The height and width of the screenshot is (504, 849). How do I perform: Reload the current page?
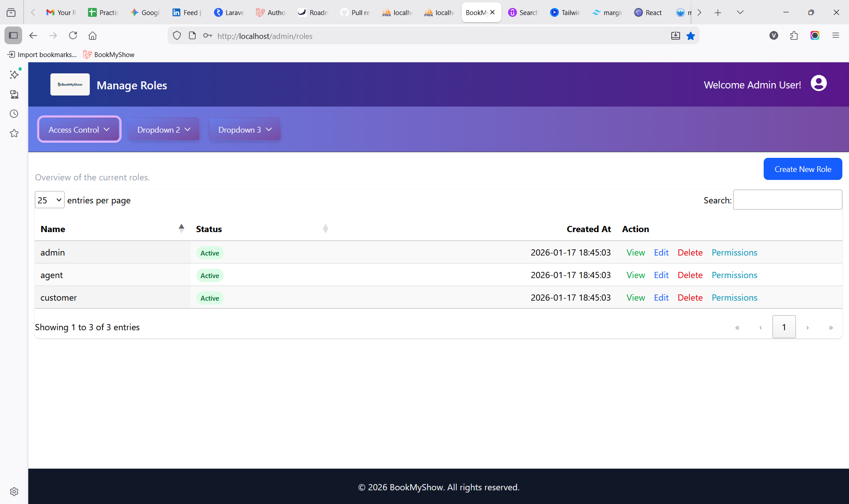(73, 35)
